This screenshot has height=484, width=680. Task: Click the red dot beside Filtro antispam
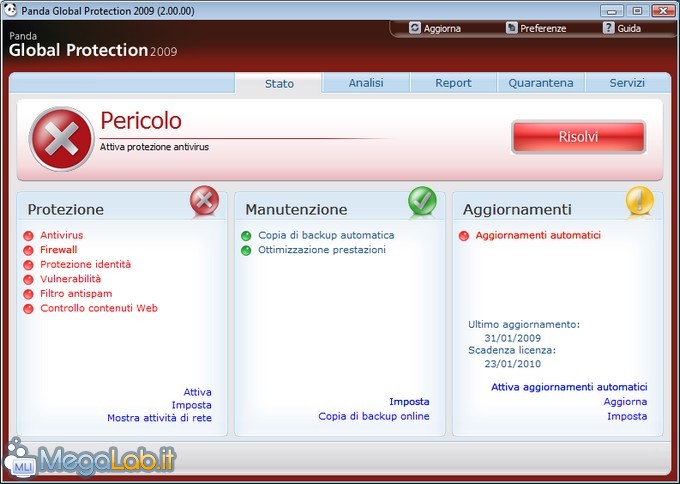[28, 294]
